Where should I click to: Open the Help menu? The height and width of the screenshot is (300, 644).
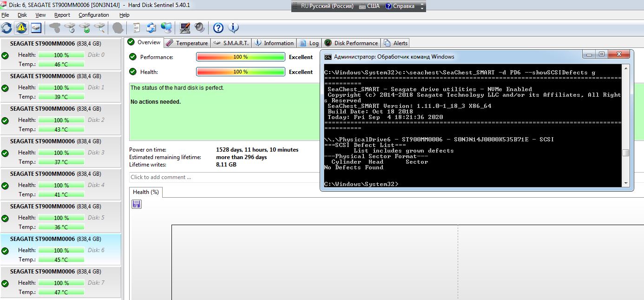[125, 15]
